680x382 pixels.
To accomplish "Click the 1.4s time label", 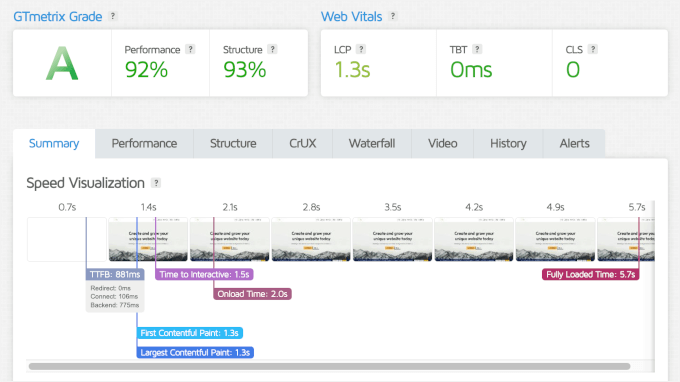I will [148, 207].
